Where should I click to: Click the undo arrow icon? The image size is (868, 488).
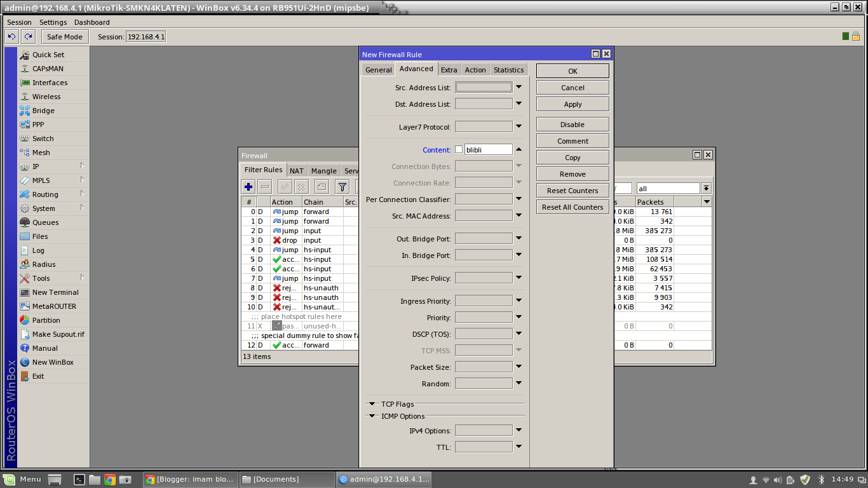[x=11, y=37]
